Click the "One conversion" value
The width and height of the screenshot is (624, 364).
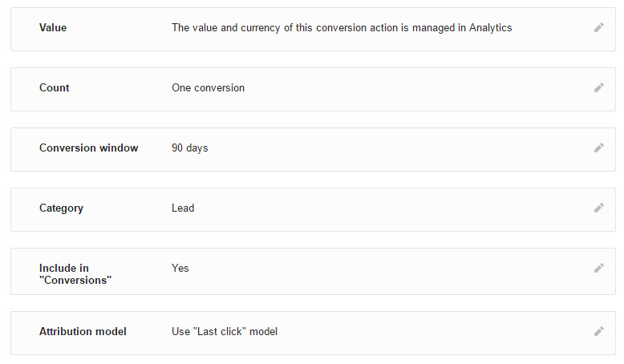[208, 88]
